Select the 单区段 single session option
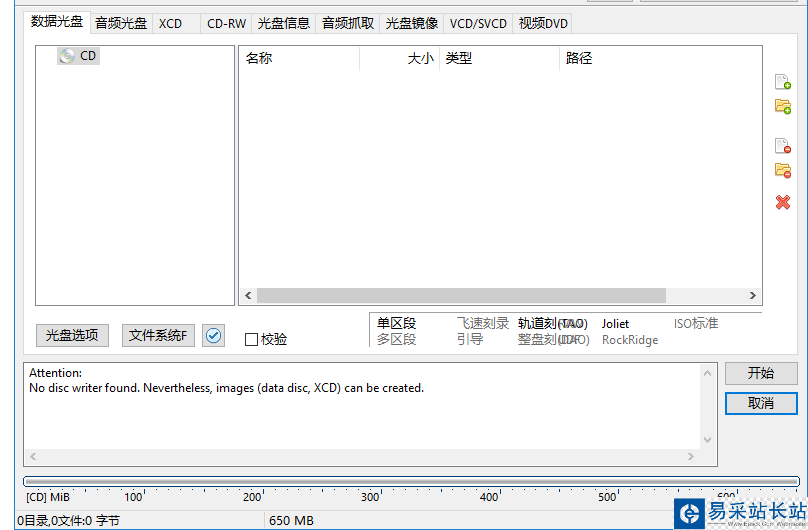 (x=396, y=323)
